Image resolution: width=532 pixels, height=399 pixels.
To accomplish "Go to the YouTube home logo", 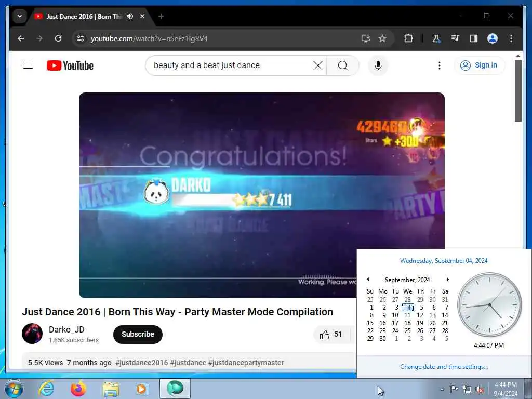I will pos(70,65).
